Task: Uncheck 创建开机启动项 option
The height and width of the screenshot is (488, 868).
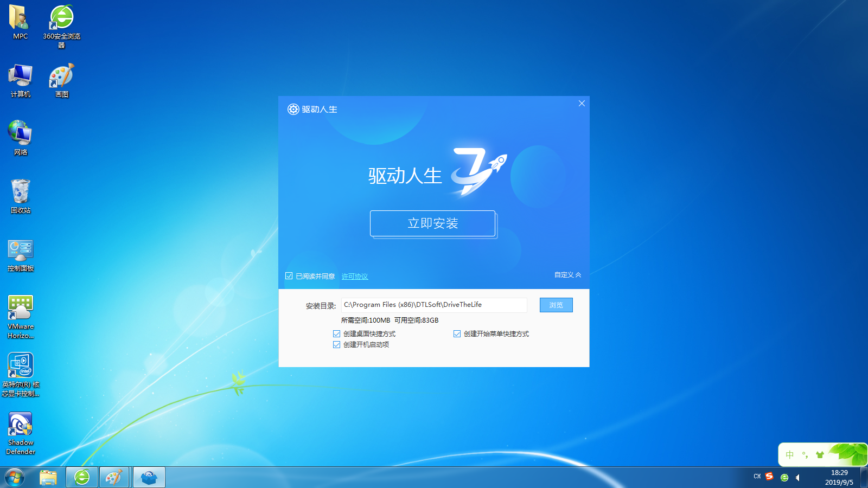Action: [x=336, y=345]
